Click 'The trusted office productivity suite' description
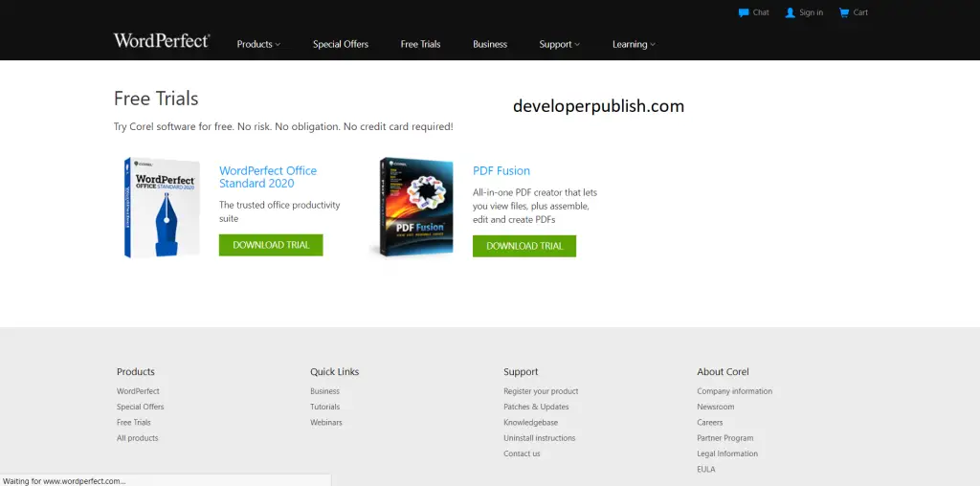This screenshot has width=980, height=486. click(279, 211)
